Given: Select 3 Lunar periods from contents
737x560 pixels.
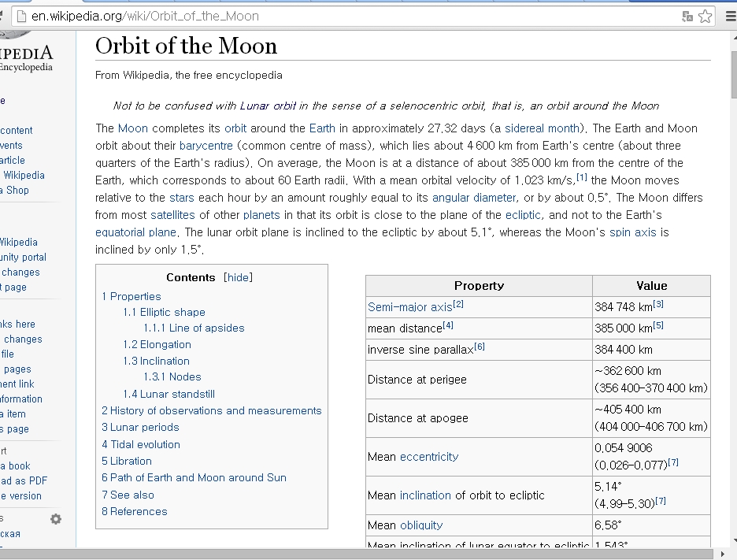Looking at the screenshot, I should tap(140, 427).
